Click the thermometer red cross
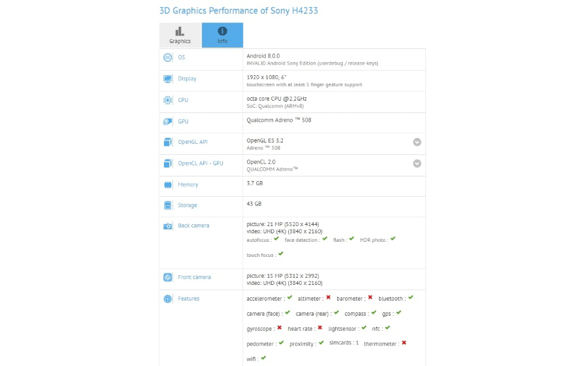This screenshot has height=366, width=588. click(x=404, y=342)
